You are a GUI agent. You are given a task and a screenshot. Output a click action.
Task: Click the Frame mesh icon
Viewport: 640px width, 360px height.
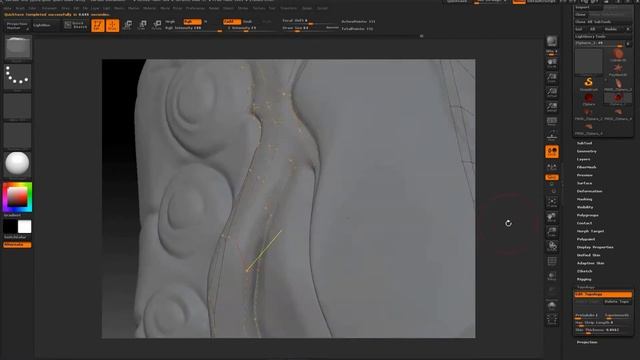pyautogui.click(x=552, y=203)
